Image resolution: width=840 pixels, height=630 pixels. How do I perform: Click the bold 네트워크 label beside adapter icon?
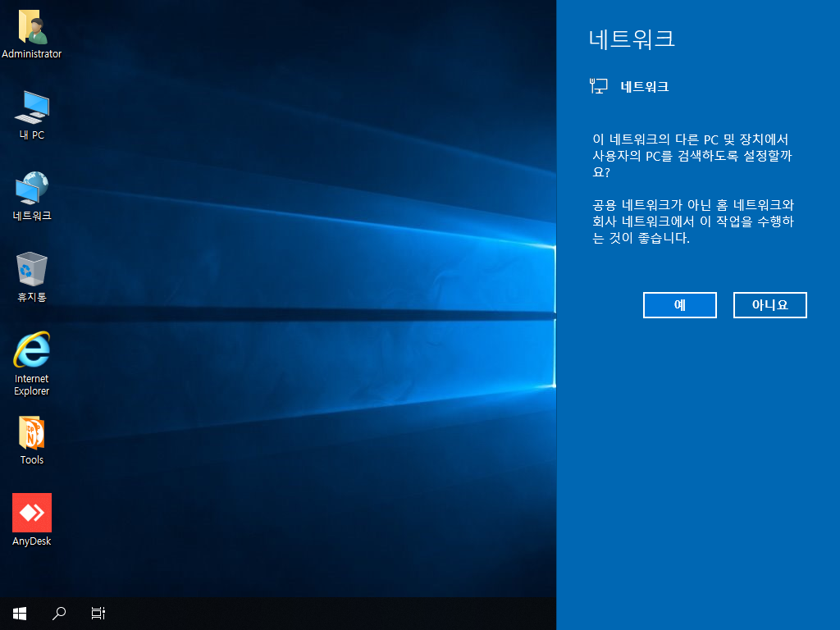(x=645, y=87)
